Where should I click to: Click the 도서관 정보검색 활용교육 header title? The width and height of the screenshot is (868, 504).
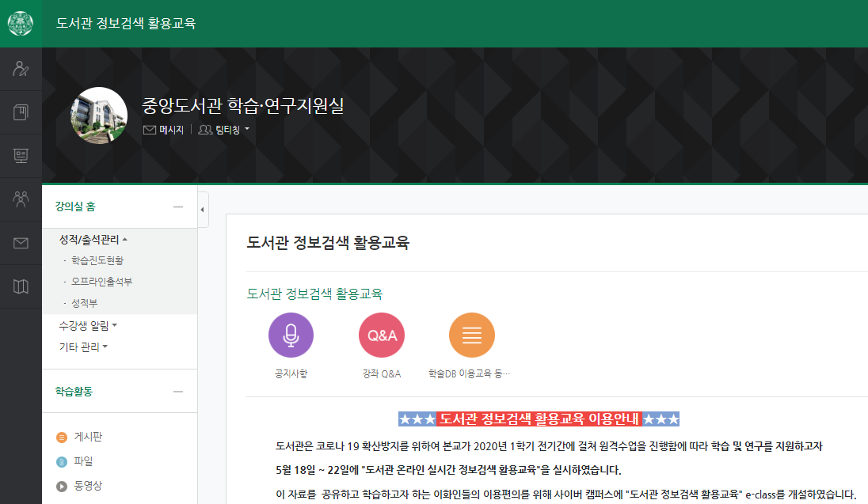pos(126,23)
